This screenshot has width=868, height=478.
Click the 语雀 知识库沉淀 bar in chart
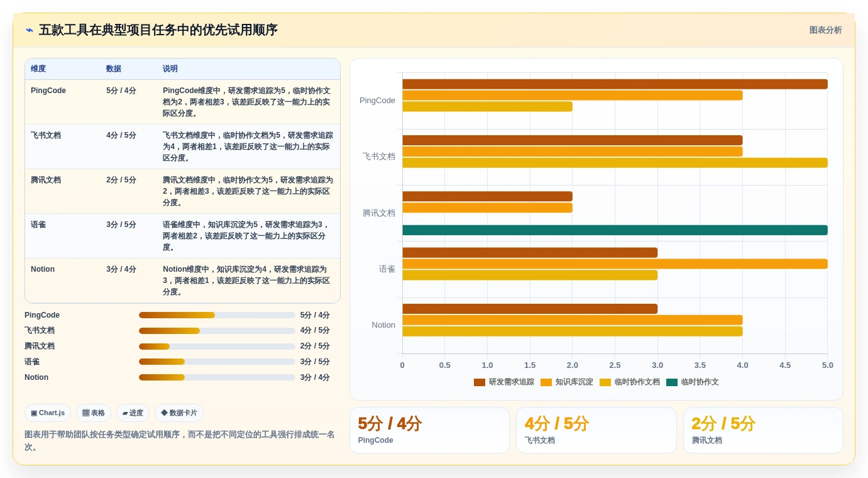[615, 264]
